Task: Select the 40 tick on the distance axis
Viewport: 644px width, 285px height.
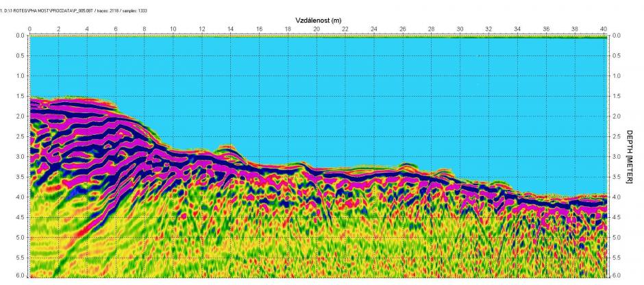Action: point(603,29)
